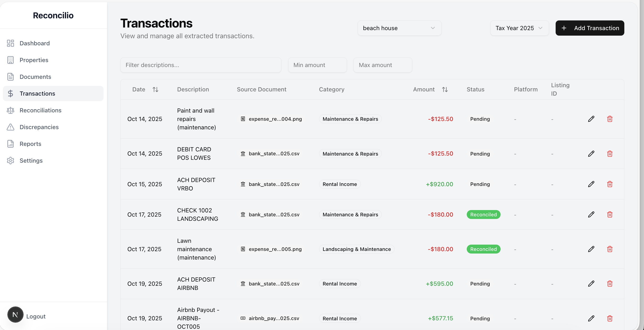Click the Reconciled badge on Lawn maintenance row
Screen dimensions: 644x330
pyautogui.click(x=483, y=249)
